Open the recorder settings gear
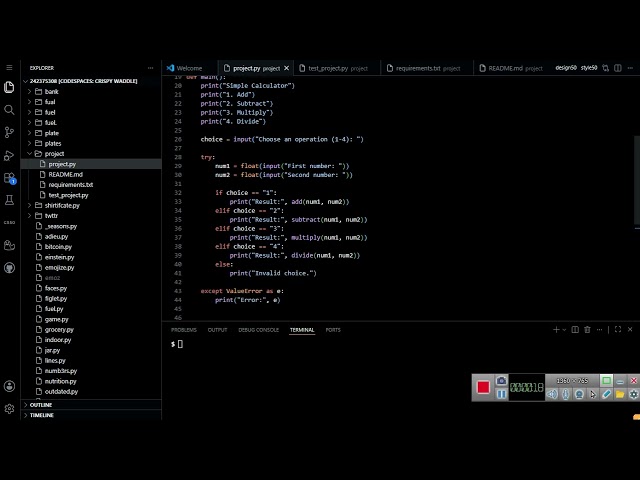This screenshot has width=640, height=480. (633, 394)
